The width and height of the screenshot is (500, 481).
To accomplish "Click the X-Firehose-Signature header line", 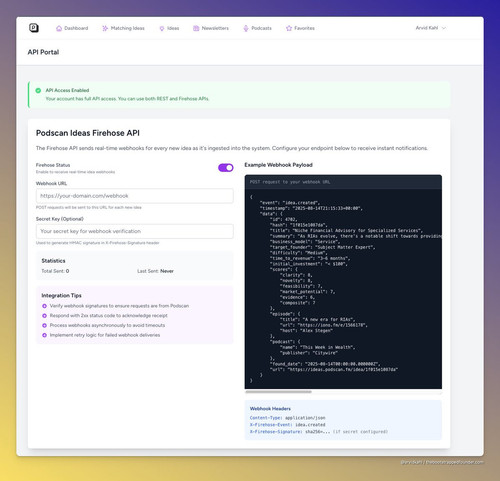I will point(319,432).
